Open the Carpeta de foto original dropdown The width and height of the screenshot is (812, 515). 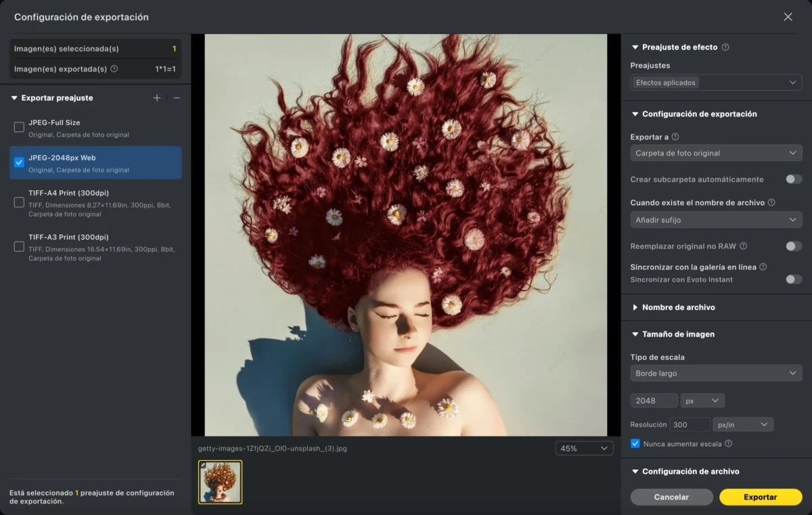716,153
